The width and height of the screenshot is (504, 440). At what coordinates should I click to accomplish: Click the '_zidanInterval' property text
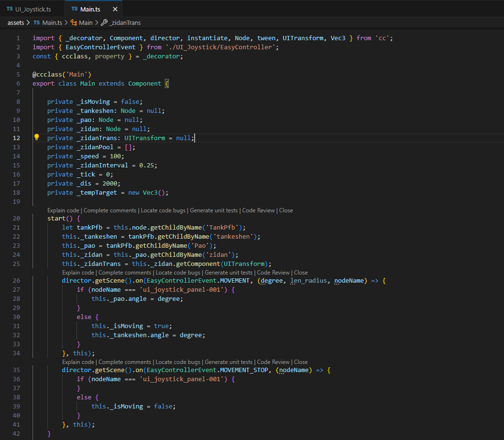(x=102, y=165)
